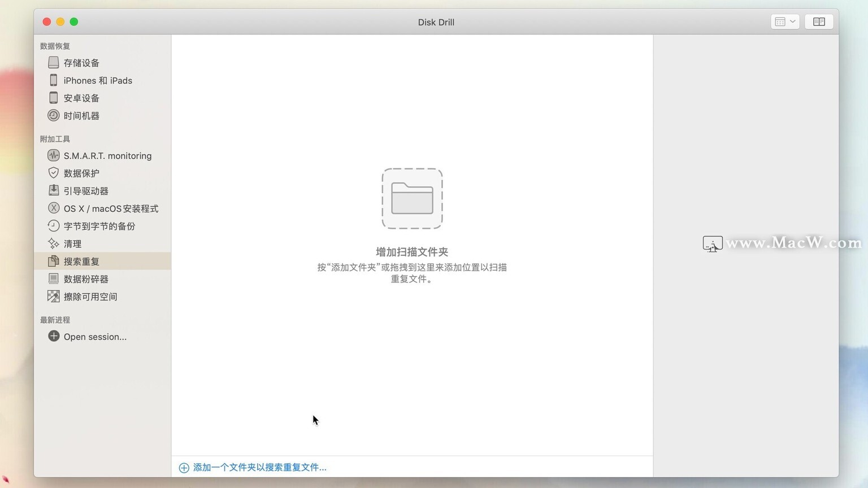Minimize the Disk Drill window
868x488 pixels.
(60, 21)
